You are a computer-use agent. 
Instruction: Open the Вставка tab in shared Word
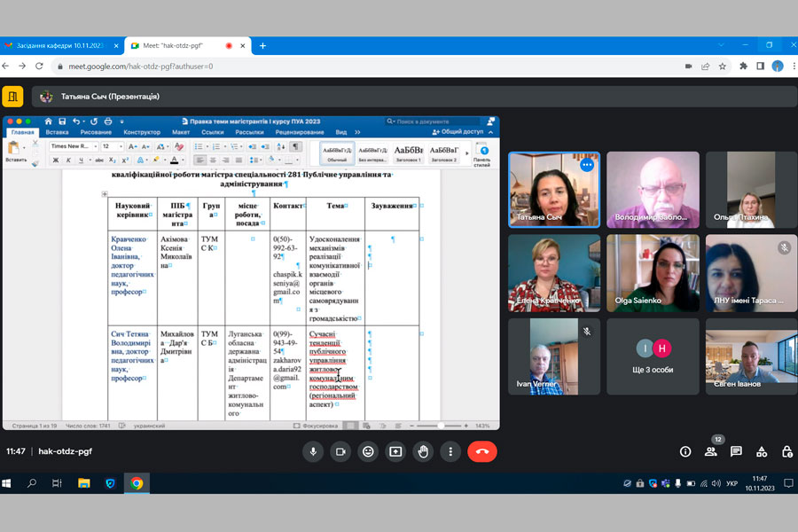click(x=57, y=132)
